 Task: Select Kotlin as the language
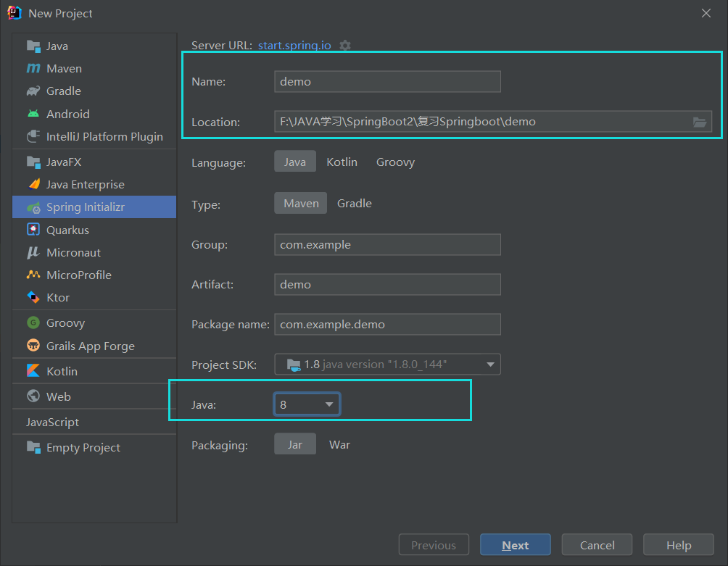coord(342,162)
